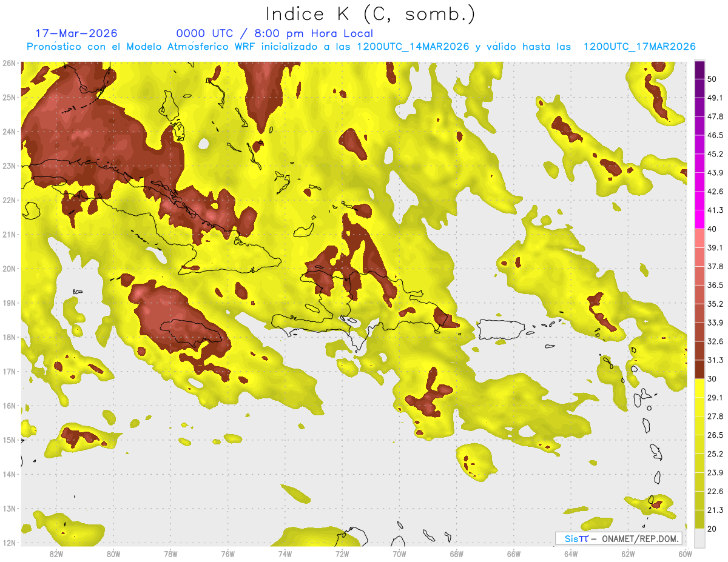This screenshot has height=562, width=728.
Task: Click the colorbar value "40"
Action: [x=713, y=229]
